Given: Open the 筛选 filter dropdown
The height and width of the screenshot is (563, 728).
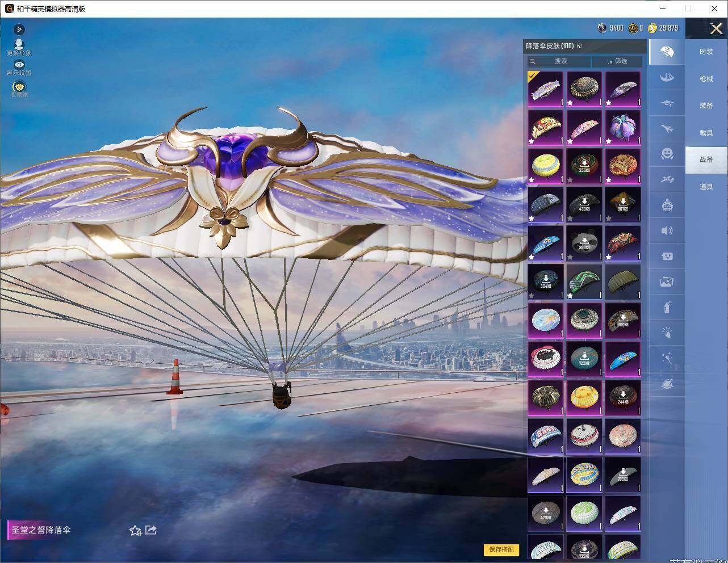Looking at the screenshot, I should (617, 61).
